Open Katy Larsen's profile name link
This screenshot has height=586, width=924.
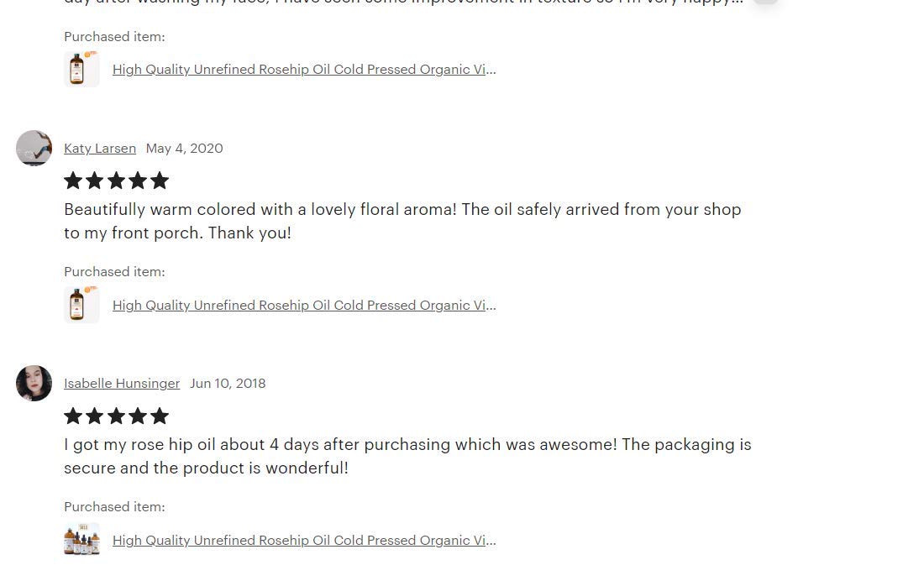point(100,149)
